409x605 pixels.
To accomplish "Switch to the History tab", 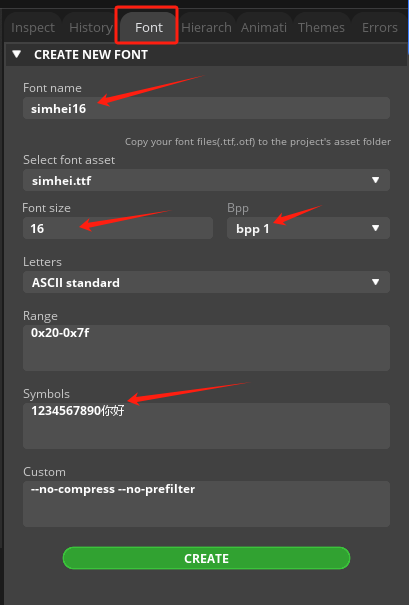I will 91,27.
